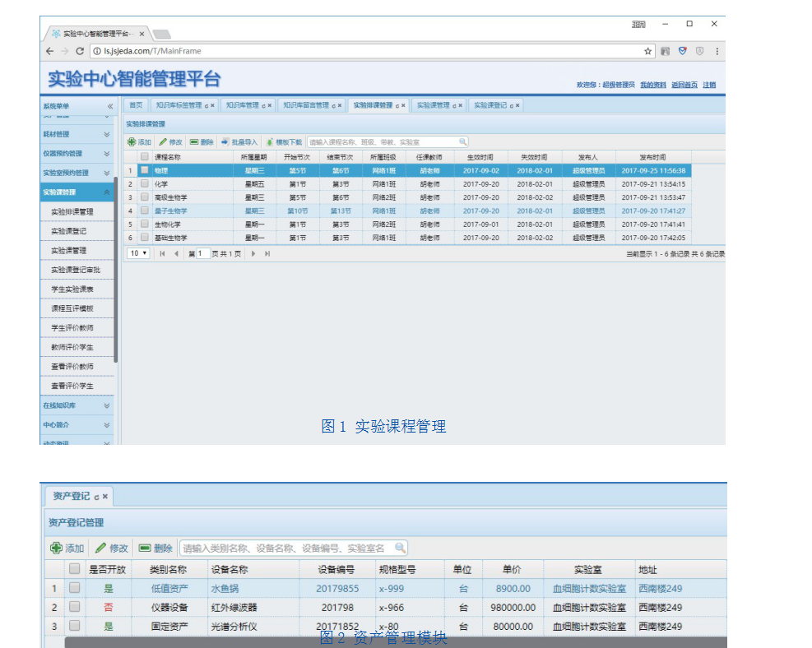Click the browser back arrow
This screenshot has height=648, width=812.
coord(49,51)
